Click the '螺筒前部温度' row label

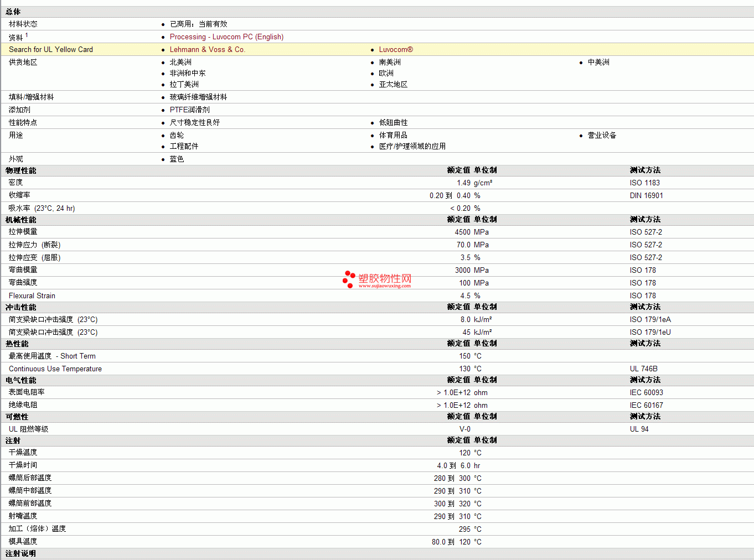coord(30,504)
